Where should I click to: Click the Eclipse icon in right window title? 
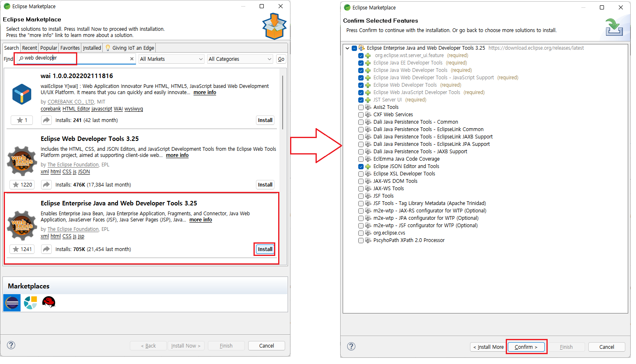347,7
